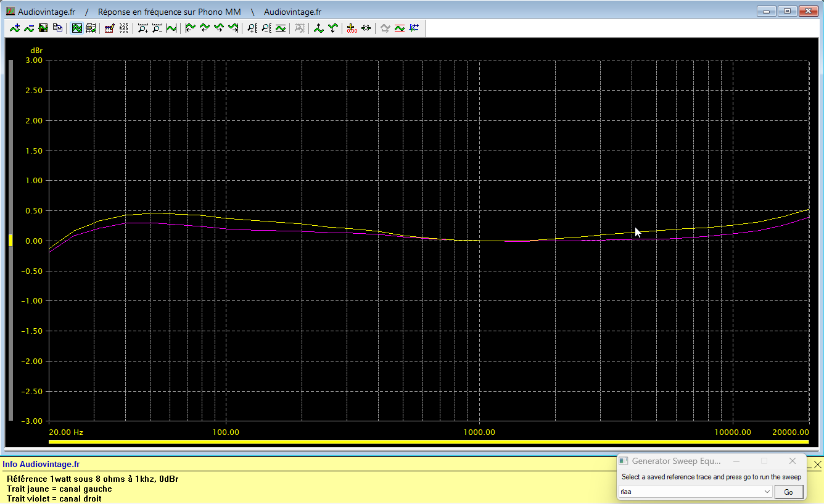Click the yellow marker on left level slider
This screenshot has width=824, height=504.
pyautogui.click(x=10, y=241)
